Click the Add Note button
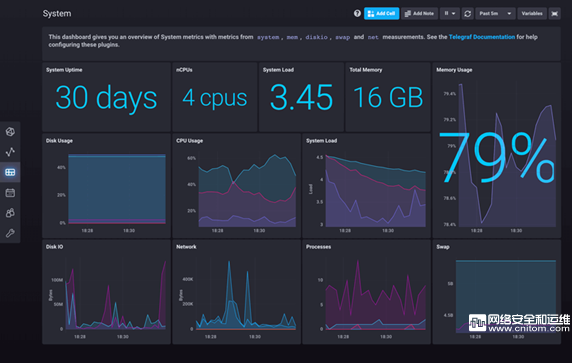Screen dimensions: 572x363 click(420, 13)
